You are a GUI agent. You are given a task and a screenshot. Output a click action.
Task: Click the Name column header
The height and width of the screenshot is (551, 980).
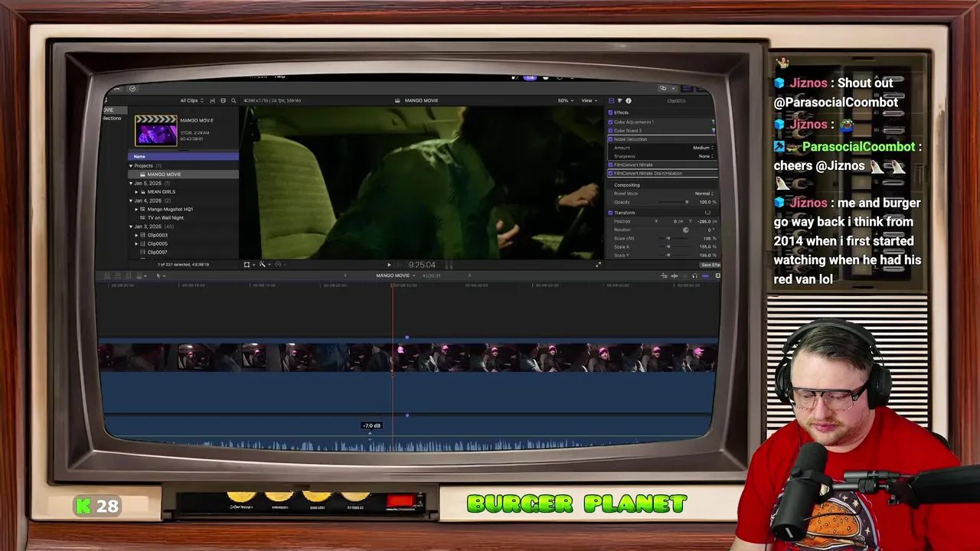(x=183, y=156)
